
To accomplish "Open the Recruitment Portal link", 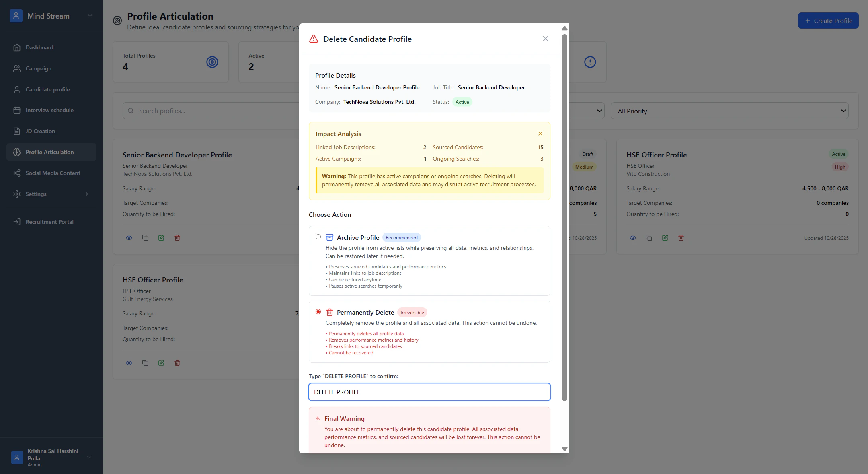I will tap(49, 222).
